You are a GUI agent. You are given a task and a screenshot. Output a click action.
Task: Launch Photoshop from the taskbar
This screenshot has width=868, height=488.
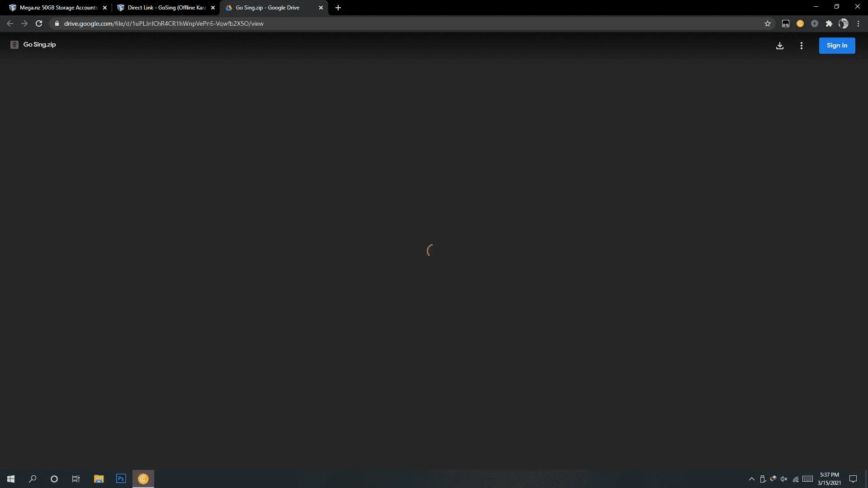(x=121, y=479)
